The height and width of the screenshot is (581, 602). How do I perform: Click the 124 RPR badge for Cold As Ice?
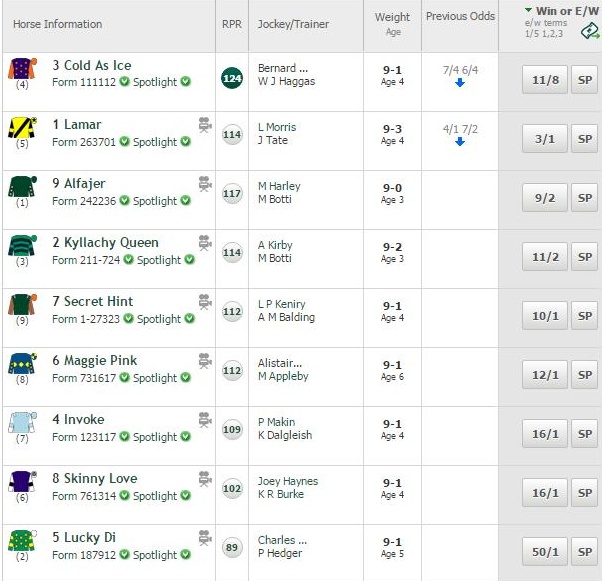(x=232, y=78)
